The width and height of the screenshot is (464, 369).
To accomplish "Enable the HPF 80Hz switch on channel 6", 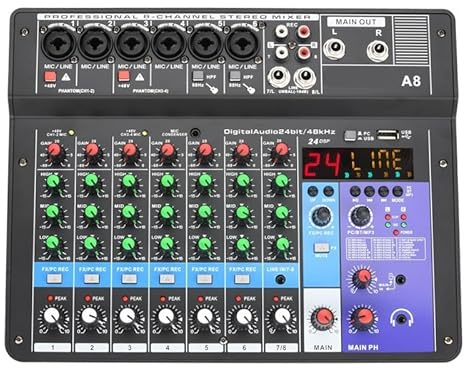I will coord(235,76).
